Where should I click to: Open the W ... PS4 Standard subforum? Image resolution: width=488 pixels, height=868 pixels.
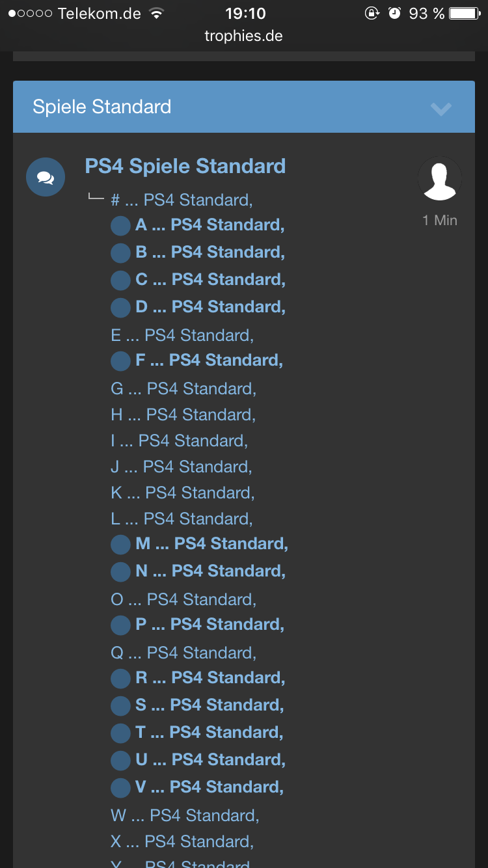(185, 815)
